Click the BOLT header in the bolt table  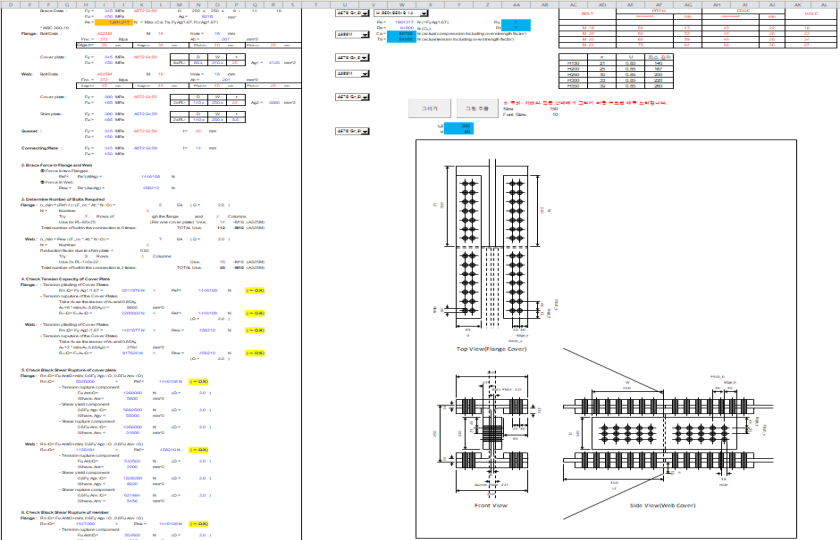pos(574,11)
